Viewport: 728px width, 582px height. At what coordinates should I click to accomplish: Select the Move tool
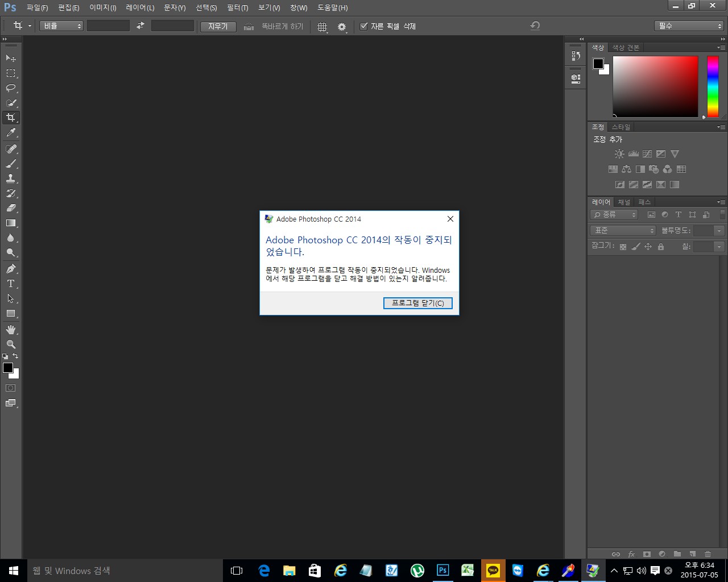coord(11,59)
